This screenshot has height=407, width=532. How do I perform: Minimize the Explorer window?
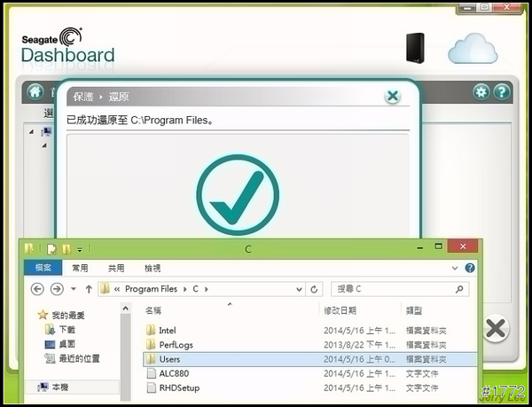coord(420,247)
